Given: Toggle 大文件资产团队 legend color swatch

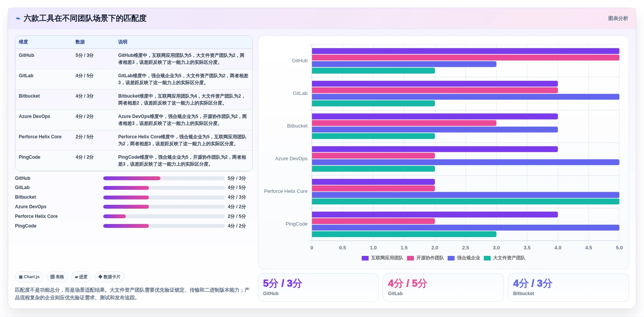Looking at the screenshot, I should click(487, 258).
